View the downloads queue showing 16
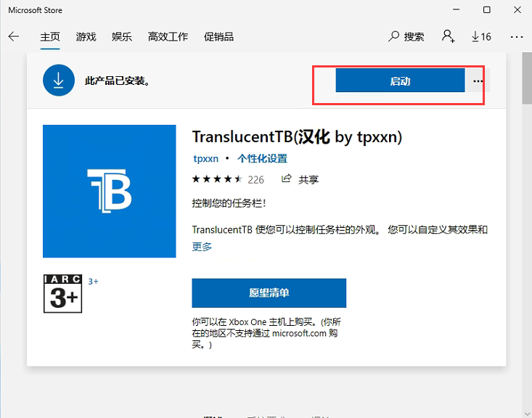 point(481,36)
